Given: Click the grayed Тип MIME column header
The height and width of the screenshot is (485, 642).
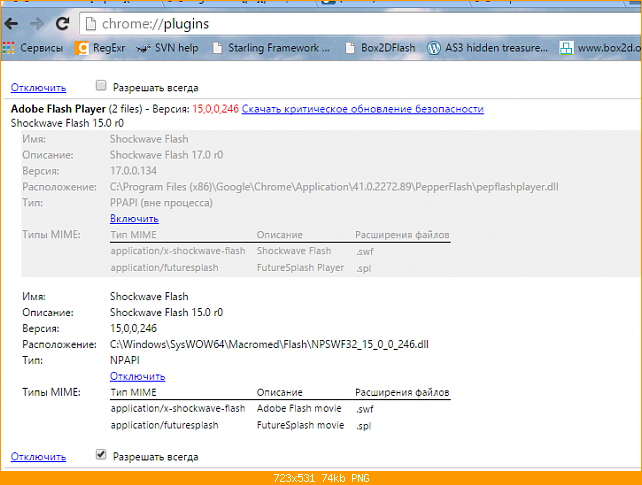Looking at the screenshot, I should pos(133,235).
